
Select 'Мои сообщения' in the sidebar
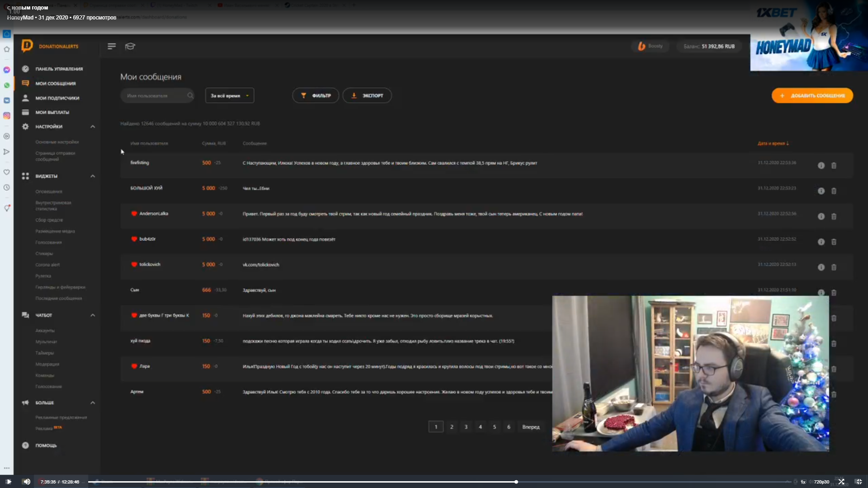[55, 83]
